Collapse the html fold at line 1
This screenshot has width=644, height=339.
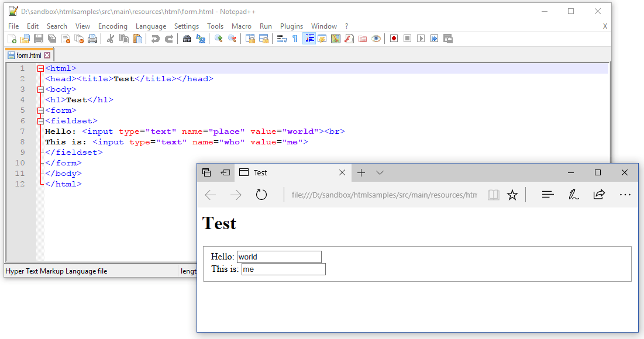coord(40,68)
